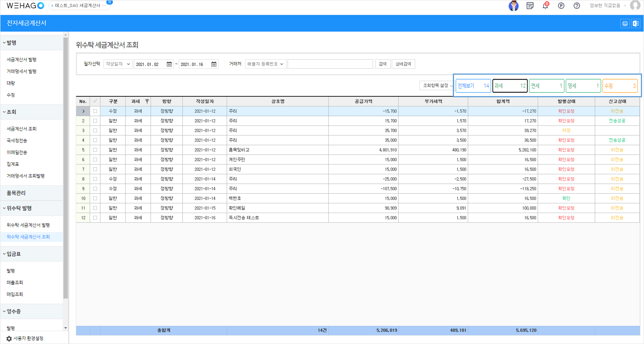Open the 테스트_SAO 세금계산서 company tab
This screenshot has height=344, width=644.
point(80,6)
